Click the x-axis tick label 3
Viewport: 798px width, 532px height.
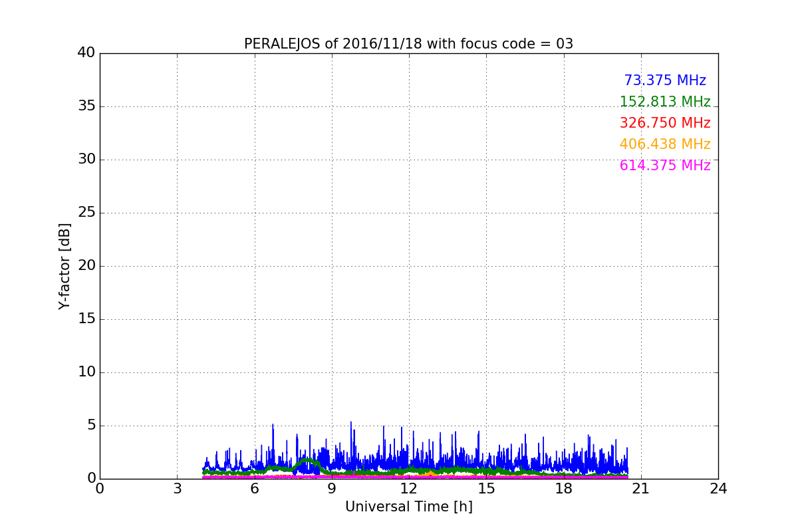coord(177,489)
